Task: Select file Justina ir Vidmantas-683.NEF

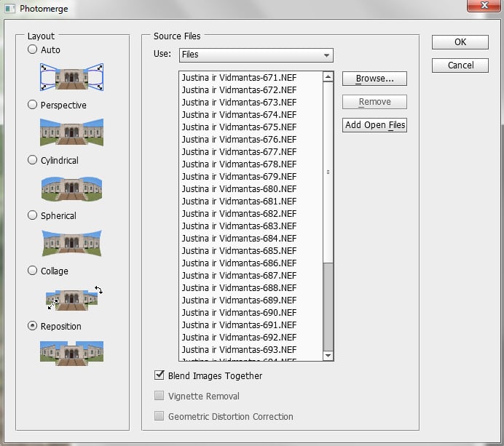Action: [251, 226]
